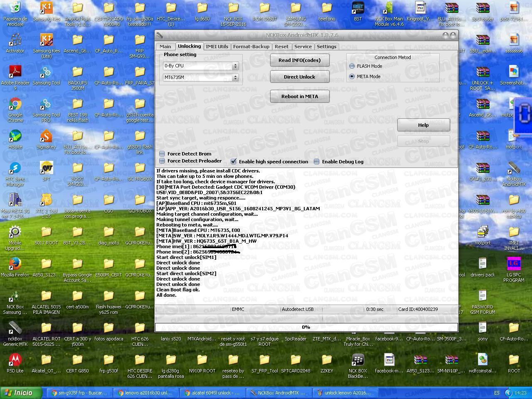Switch to lenovo a2016b30 taskbar window
This screenshot has width=532, height=399.
pyautogui.click(x=145, y=393)
